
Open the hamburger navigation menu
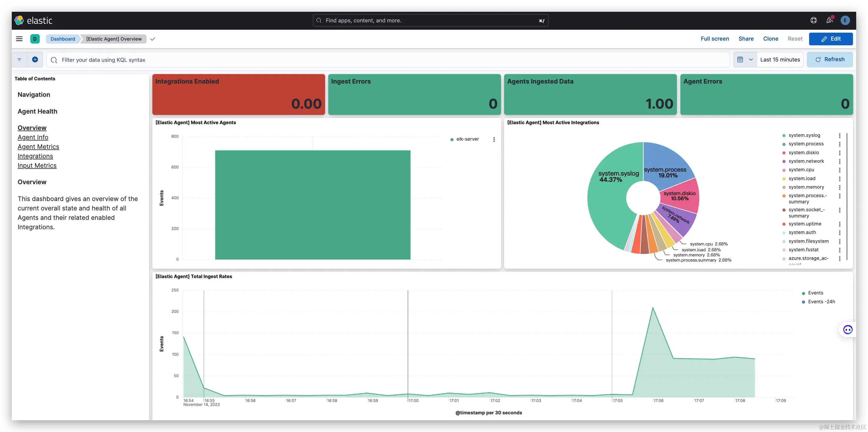point(19,39)
